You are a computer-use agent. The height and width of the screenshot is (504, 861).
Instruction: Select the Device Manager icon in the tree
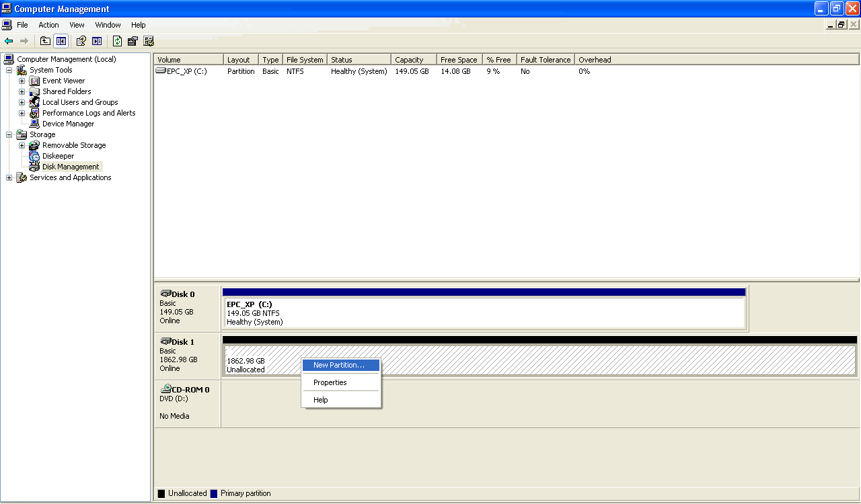point(34,124)
